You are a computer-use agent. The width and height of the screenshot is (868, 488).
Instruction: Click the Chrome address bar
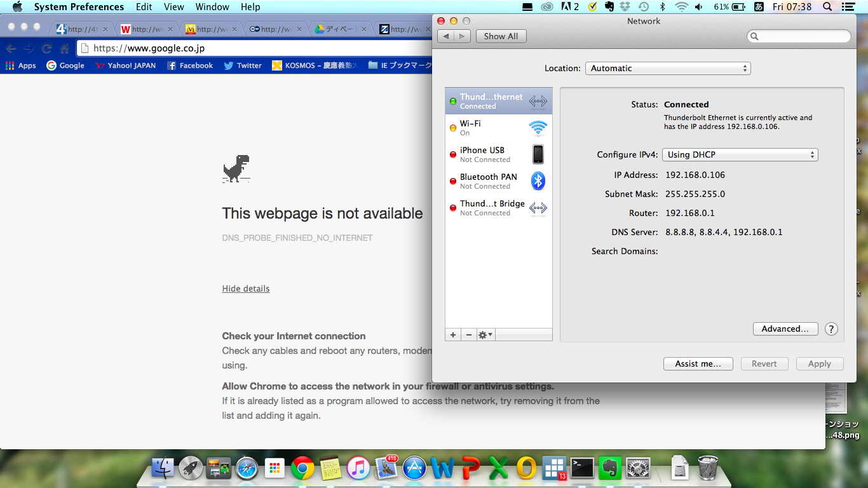pos(254,48)
